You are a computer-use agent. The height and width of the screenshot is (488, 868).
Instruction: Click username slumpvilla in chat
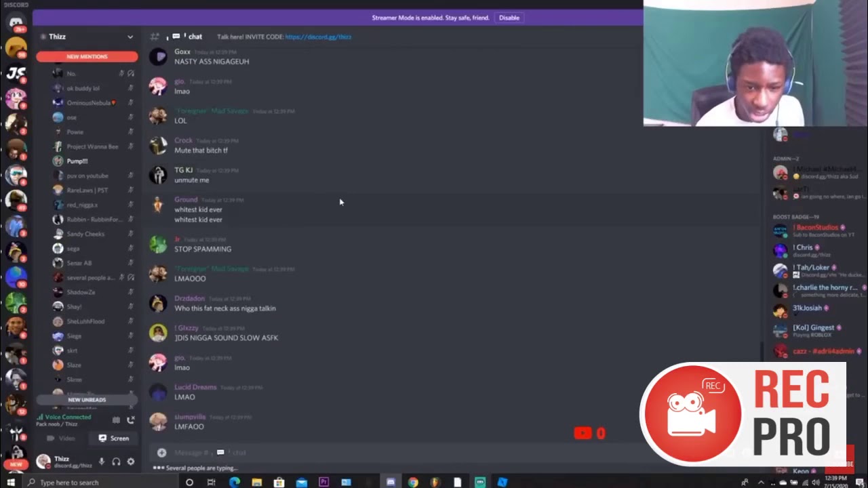pos(190,417)
